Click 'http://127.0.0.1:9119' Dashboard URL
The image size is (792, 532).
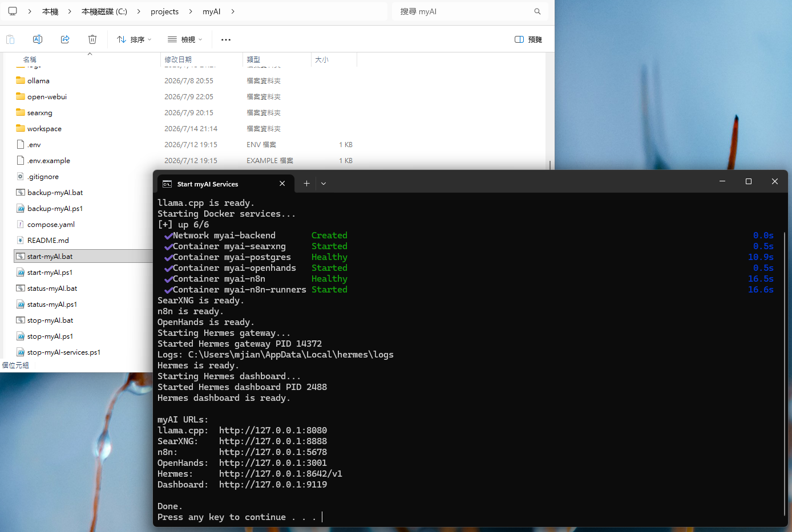click(x=273, y=484)
